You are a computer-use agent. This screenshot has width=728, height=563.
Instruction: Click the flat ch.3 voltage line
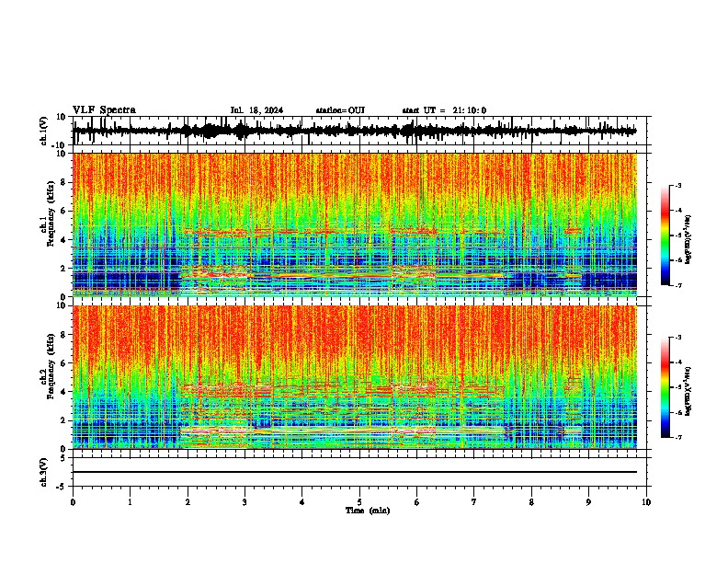point(355,472)
